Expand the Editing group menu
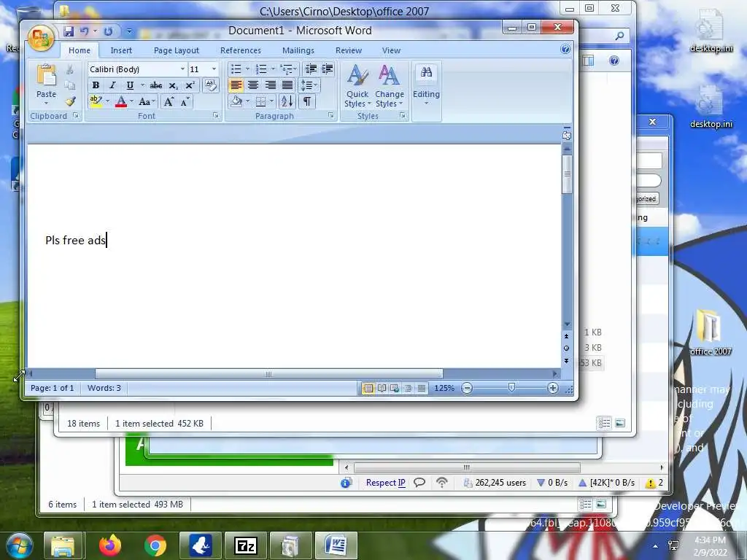747x560 pixels. click(x=426, y=86)
